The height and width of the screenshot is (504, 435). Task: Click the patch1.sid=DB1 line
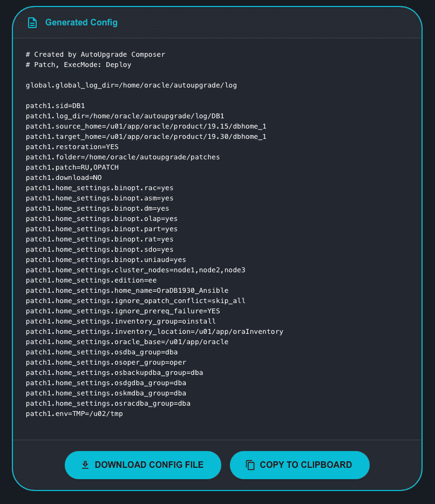pos(56,106)
